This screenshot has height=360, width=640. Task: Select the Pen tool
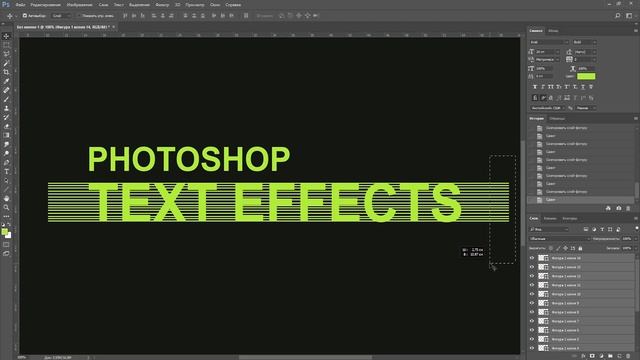click(6, 162)
